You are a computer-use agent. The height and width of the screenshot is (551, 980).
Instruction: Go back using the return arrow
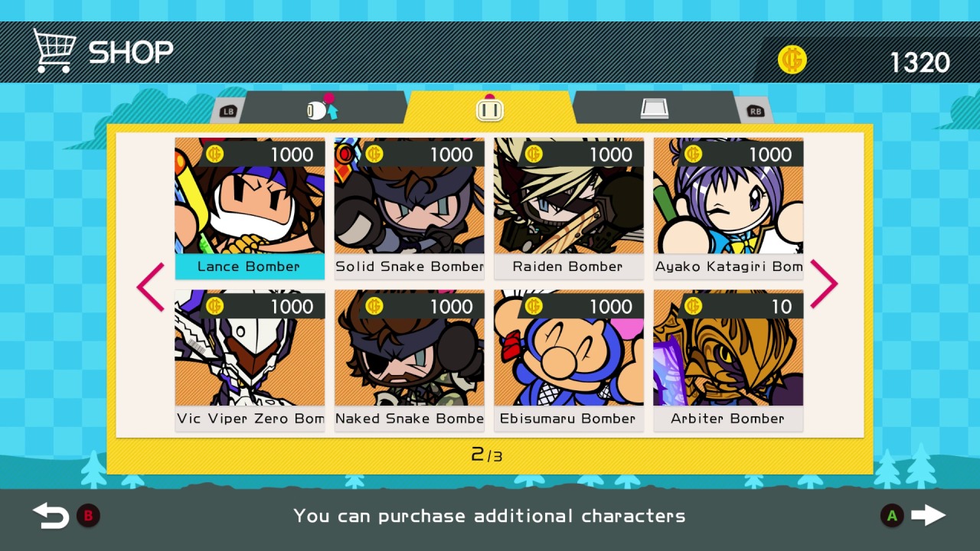tap(51, 516)
